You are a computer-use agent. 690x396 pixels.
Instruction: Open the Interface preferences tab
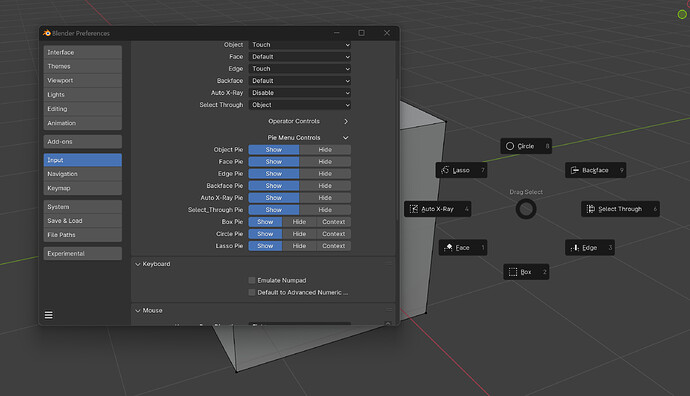tap(83, 52)
